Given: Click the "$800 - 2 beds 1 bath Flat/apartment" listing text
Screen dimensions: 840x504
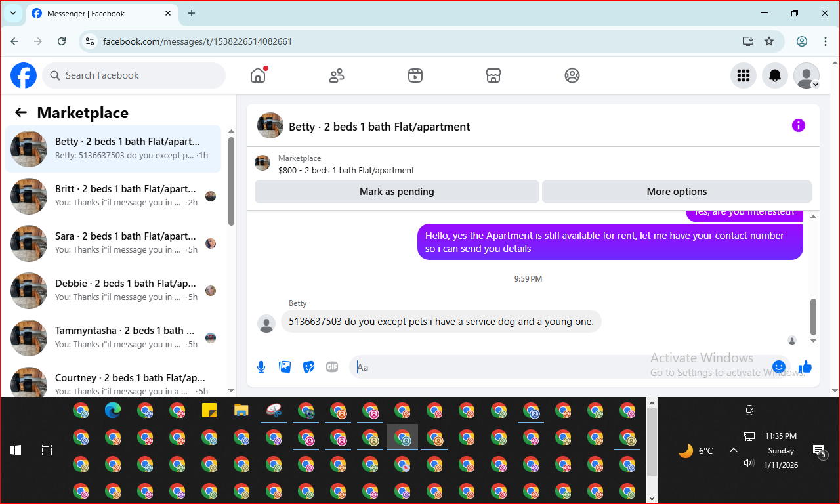Looking at the screenshot, I should click(346, 170).
